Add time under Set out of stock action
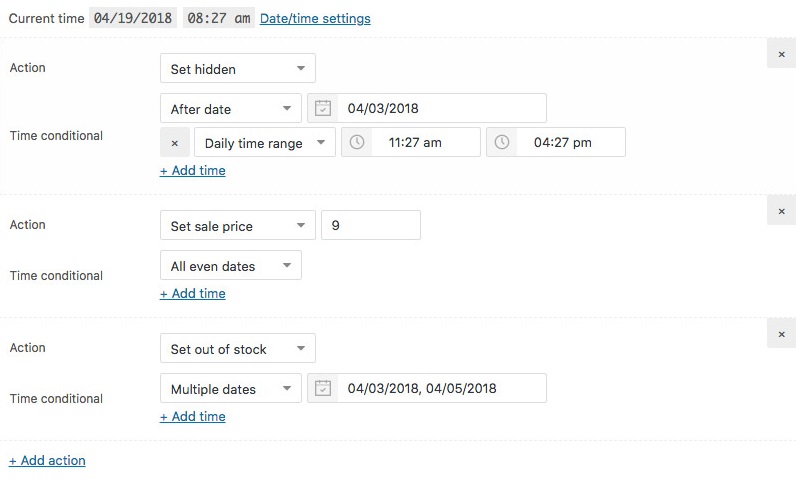 pyautogui.click(x=193, y=417)
